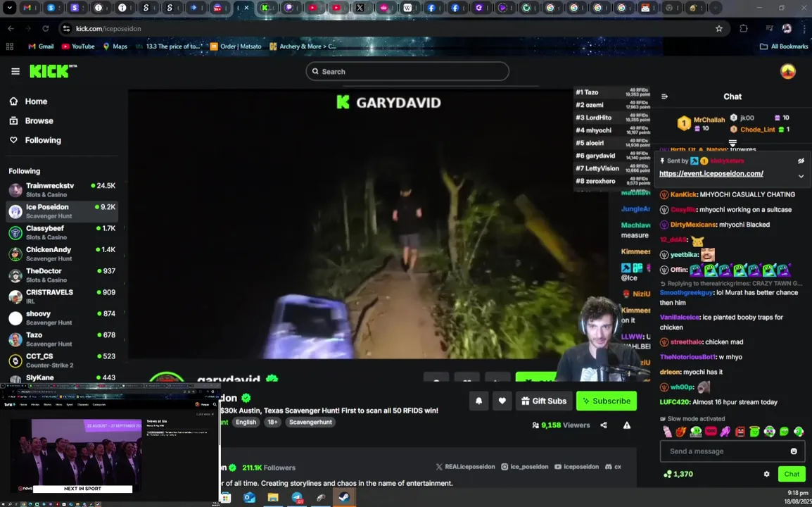Image resolution: width=812 pixels, height=507 pixels.
Task: Click Chode_Lint in gift leaderboard
Action: (757, 130)
